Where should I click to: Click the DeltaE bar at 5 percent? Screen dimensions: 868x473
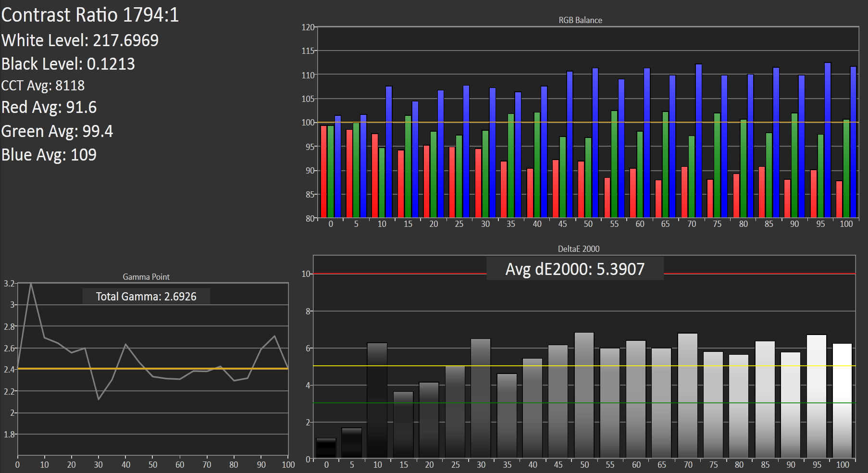pos(352,443)
